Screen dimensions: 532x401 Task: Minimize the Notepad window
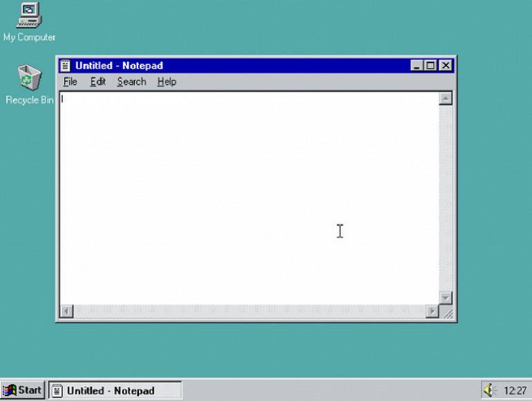click(x=417, y=66)
